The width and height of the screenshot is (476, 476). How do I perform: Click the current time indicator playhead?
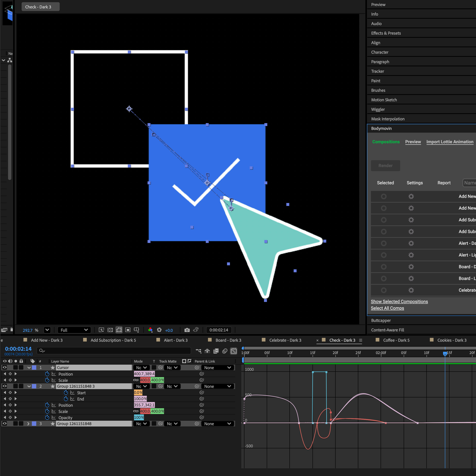[445, 354]
